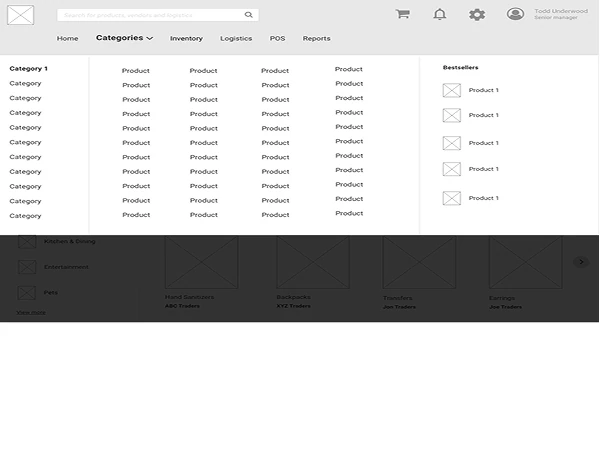This screenshot has width=600, height=452.
Task: Open notifications bell icon
Action: 440,14
